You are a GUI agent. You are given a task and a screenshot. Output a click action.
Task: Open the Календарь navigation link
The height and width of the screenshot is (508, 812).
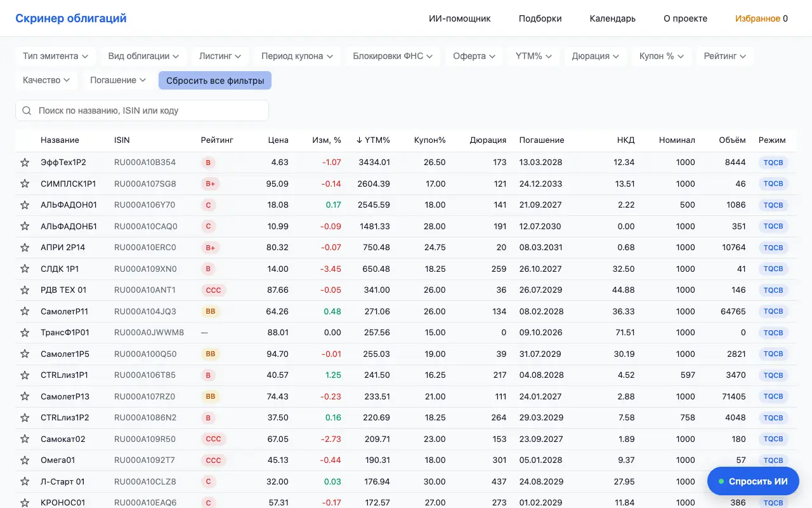tap(613, 18)
